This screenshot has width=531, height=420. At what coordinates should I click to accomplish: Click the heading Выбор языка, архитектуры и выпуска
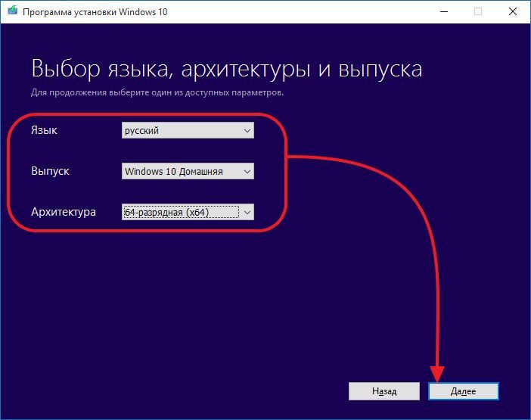tap(227, 69)
